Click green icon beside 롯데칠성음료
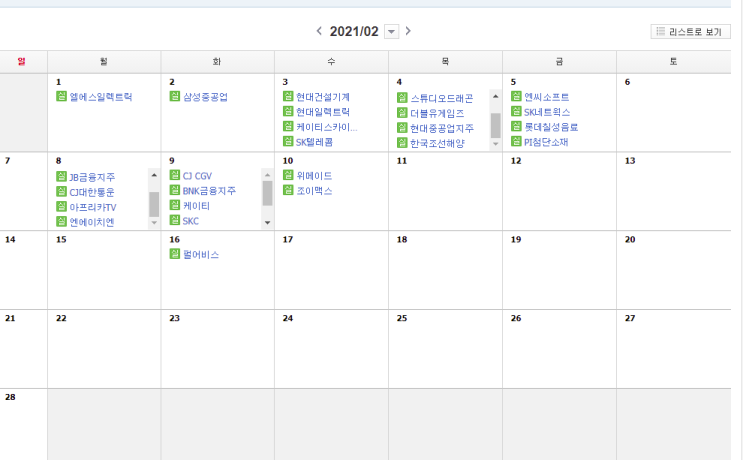743x460 pixels. [516, 126]
